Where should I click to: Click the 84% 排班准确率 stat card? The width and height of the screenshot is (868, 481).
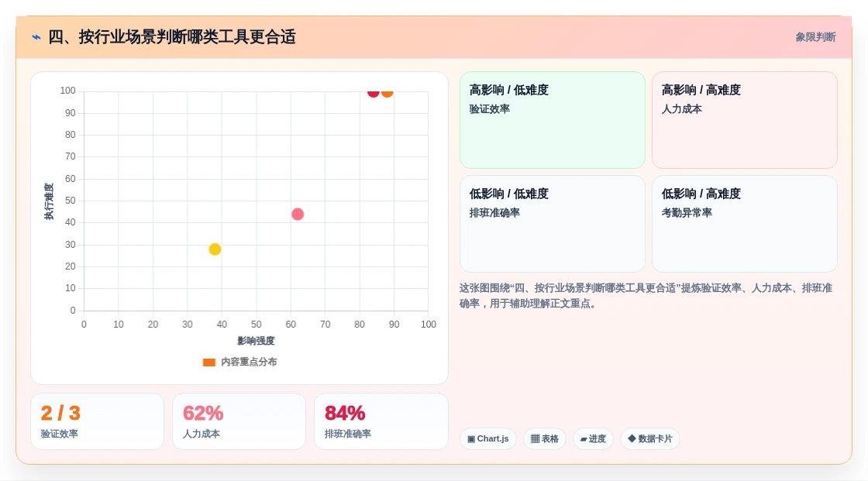pyautogui.click(x=381, y=421)
